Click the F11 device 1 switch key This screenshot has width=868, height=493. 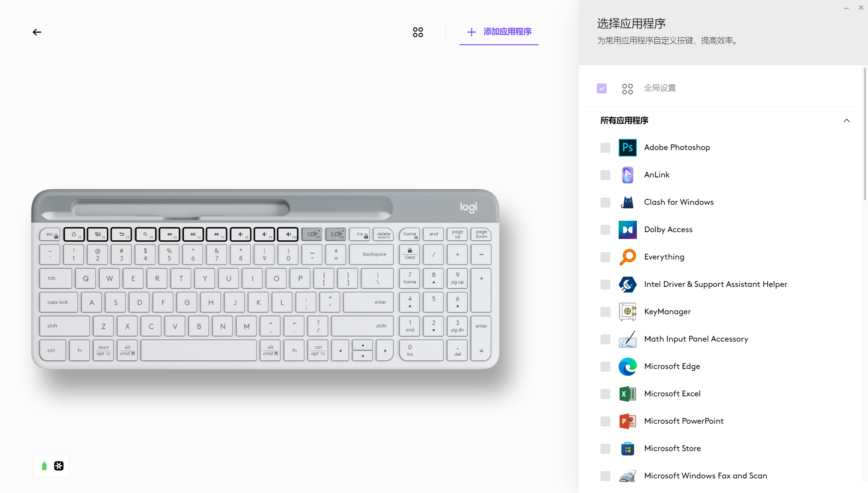(312, 234)
